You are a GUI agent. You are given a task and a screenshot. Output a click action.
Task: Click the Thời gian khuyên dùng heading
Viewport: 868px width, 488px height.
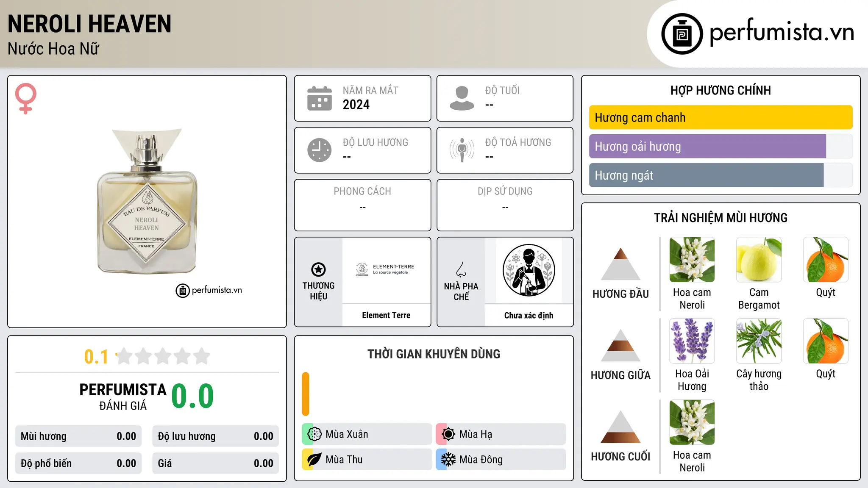[434, 354]
